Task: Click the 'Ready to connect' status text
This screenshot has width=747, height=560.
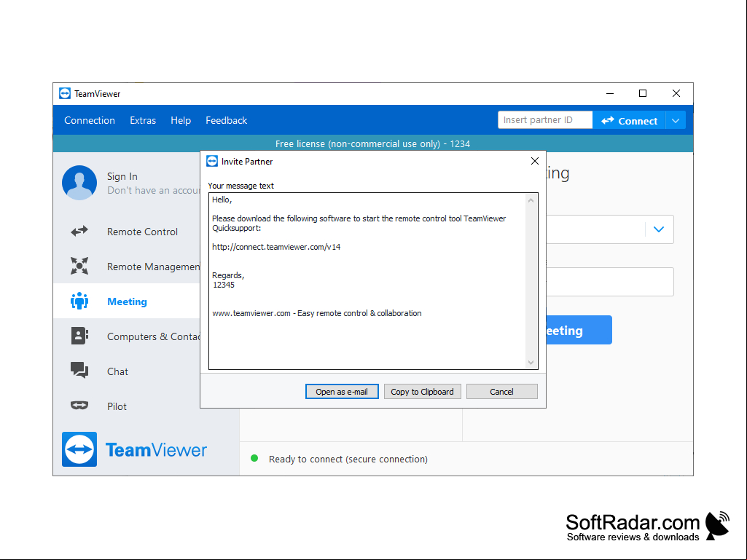Action: tap(348, 459)
